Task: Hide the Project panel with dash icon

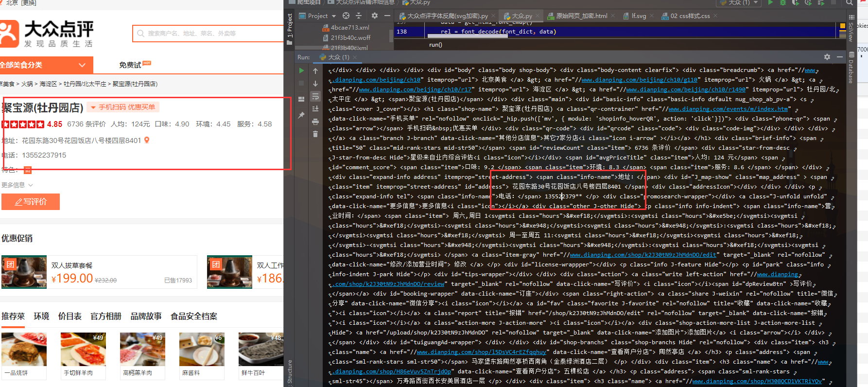Action: point(387,16)
